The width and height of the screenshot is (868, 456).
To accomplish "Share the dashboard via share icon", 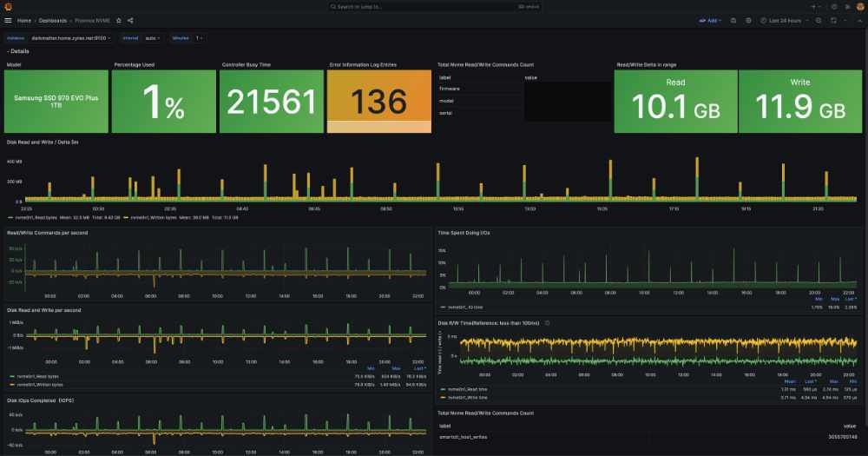I will 130,21.
